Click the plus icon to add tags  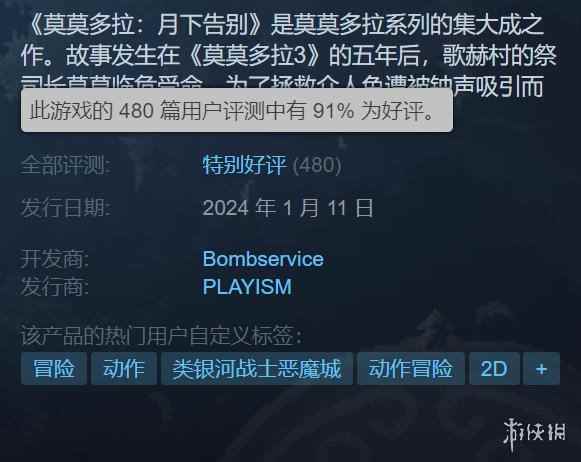[541, 369]
